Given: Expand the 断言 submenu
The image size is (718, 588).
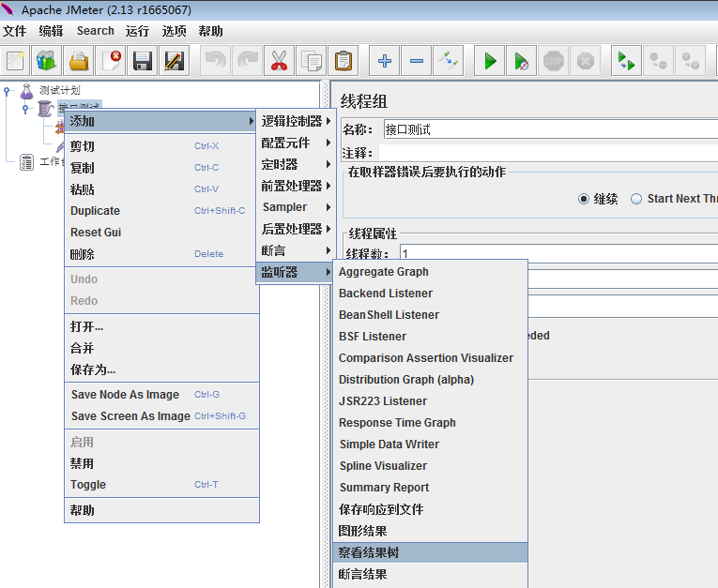Looking at the screenshot, I should pos(296,250).
